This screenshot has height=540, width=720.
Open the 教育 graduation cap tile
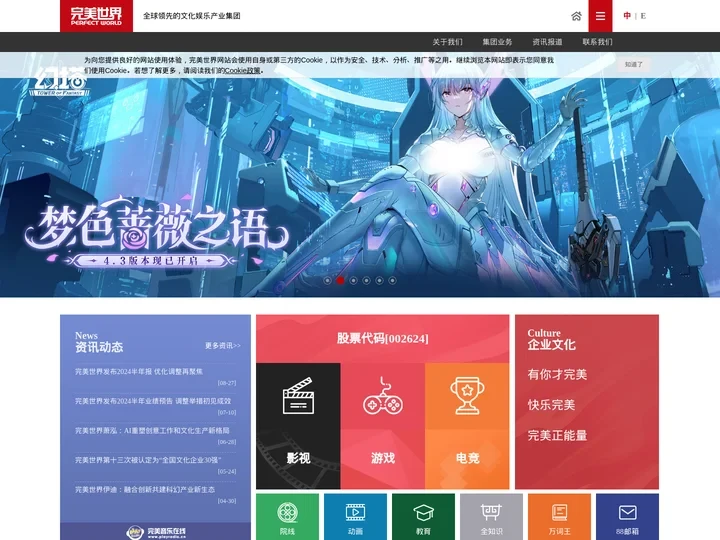pos(423,517)
